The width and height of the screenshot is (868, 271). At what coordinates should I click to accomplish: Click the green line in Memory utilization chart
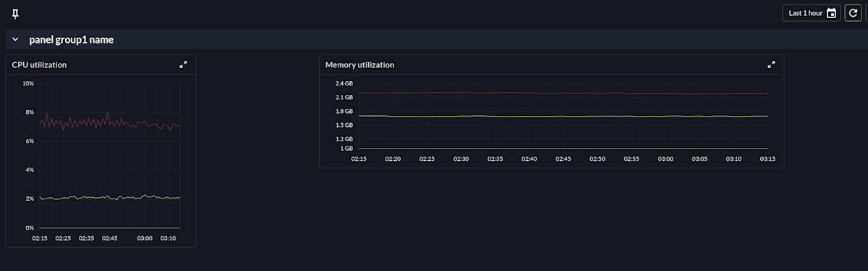pyautogui.click(x=564, y=117)
